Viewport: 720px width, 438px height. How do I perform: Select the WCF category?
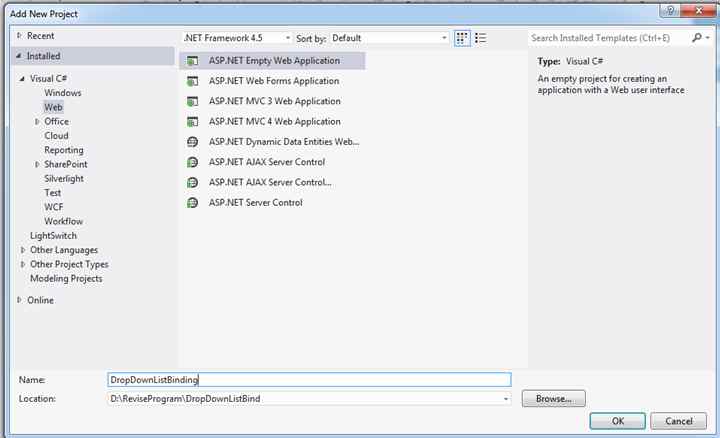pos(54,207)
